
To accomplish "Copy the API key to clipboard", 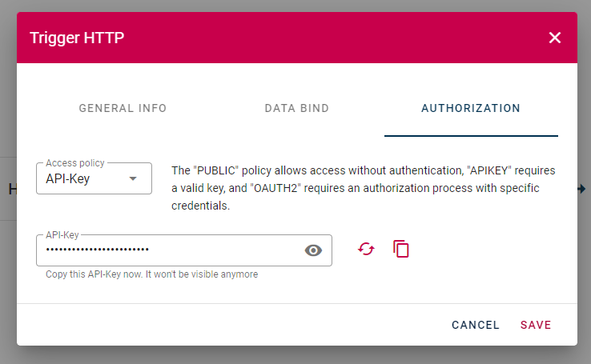I will [x=401, y=249].
